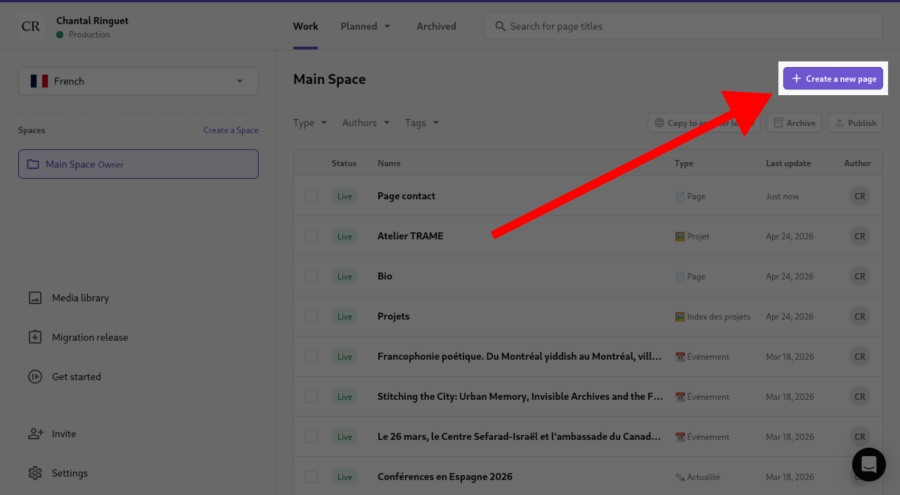Click the Événement icon for Francophonie poétique
900x495 pixels.
coord(680,357)
